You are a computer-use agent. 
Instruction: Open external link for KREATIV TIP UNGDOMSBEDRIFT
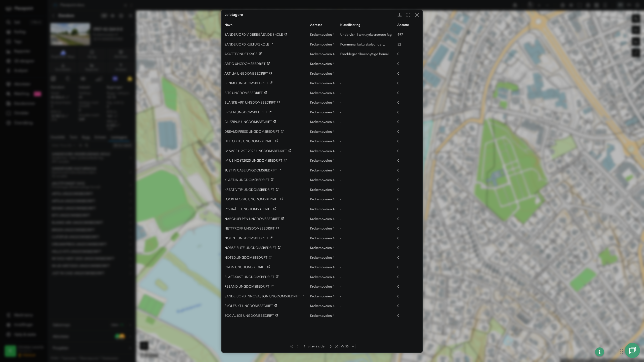pos(277,190)
